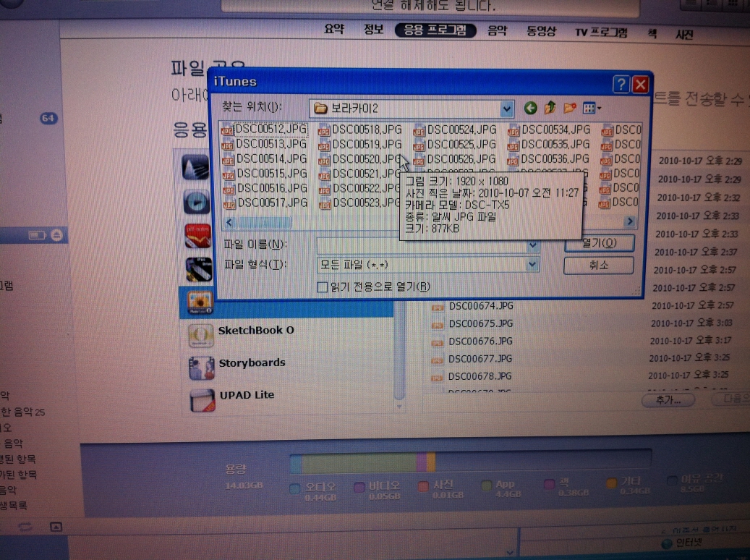The width and height of the screenshot is (750, 560).
Task: Select file DSC00524.JPG in dialog
Action: point(455,130)
